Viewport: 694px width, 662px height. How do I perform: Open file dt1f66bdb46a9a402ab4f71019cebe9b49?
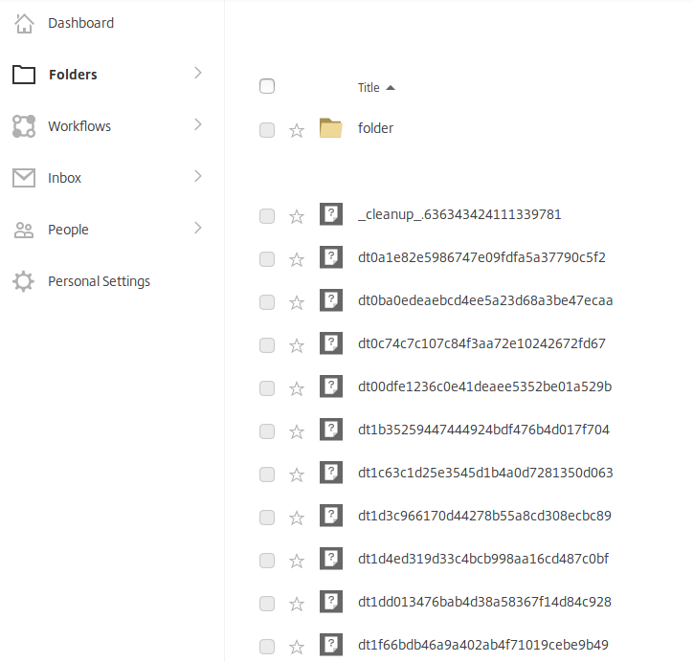[483, 645]
